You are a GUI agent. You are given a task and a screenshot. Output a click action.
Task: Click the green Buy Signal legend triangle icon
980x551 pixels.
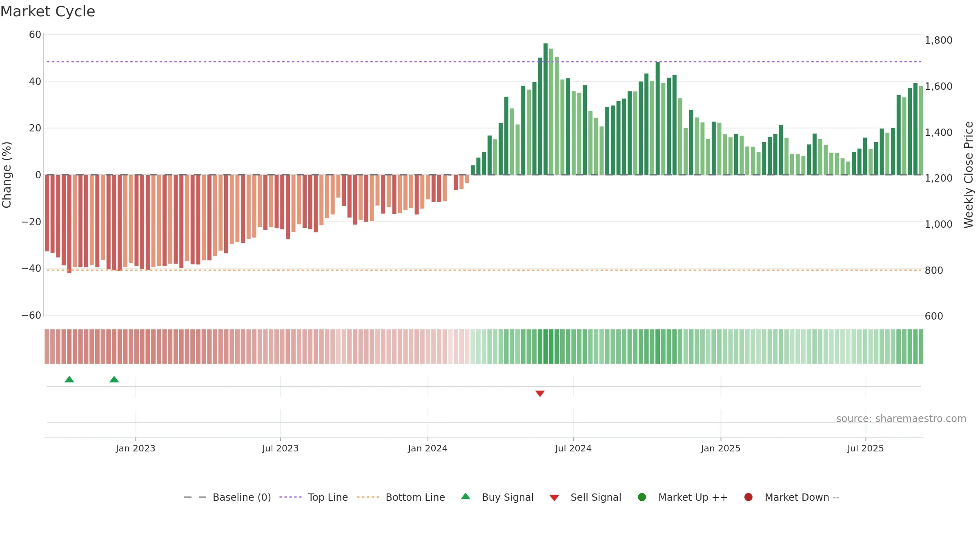click(465, 497)
